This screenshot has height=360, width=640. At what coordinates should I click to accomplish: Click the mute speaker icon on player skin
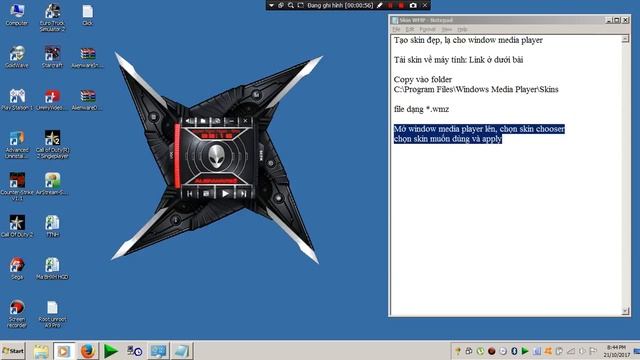click(190, 121)
